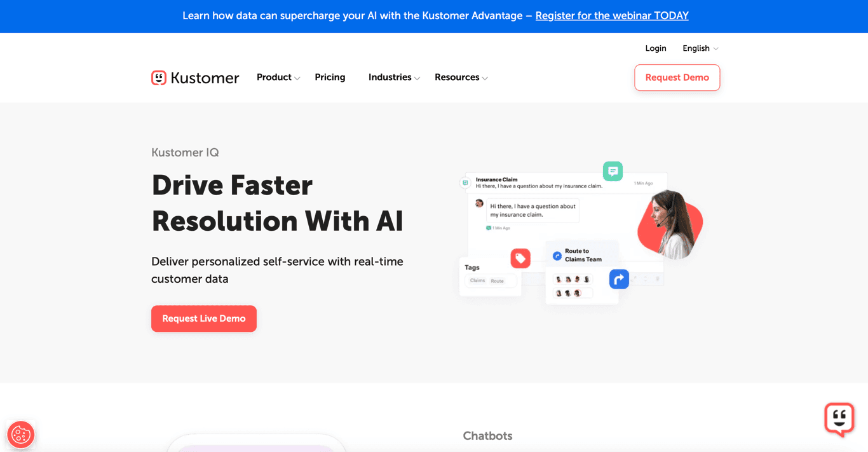Click the red tag icon in the hero graphic
The height and width of the screenshot is (452, 868).
520,258
